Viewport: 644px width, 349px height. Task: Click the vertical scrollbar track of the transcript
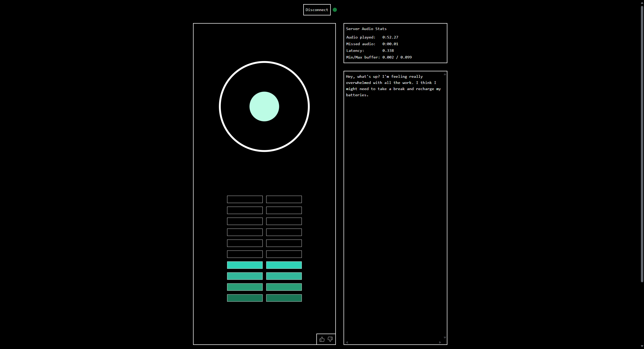[445, 205]
